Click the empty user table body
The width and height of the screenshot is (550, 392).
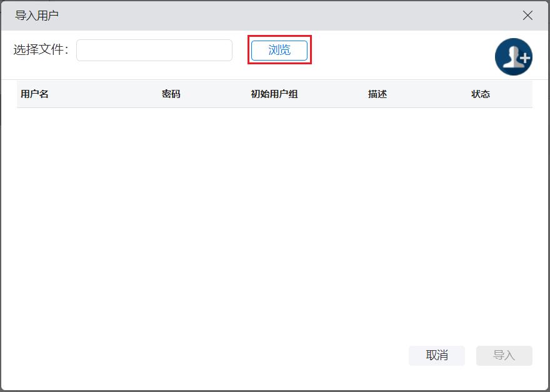(x=275, y=218)
